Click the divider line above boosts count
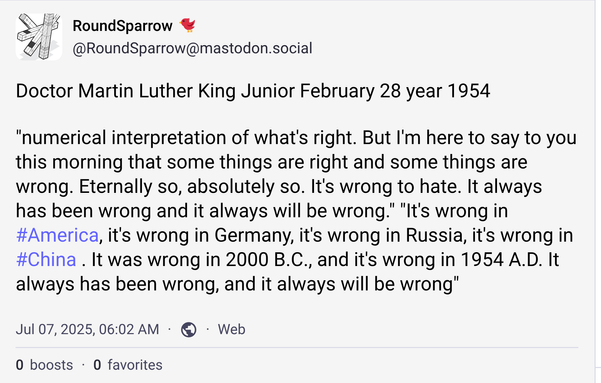Image resolution: width=601 pixels, height=383 pixels. pos(297,348)
